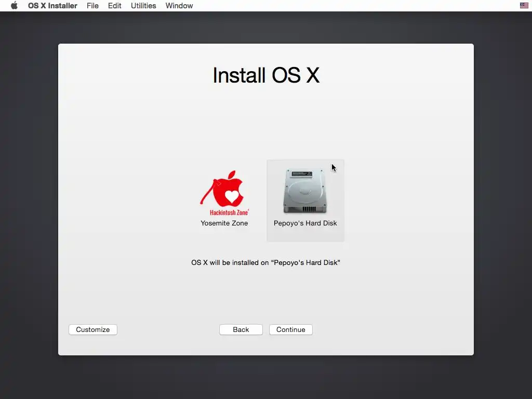532x399 pixels.
Task: Open the Window menu
Action: [x=179, y=6]
